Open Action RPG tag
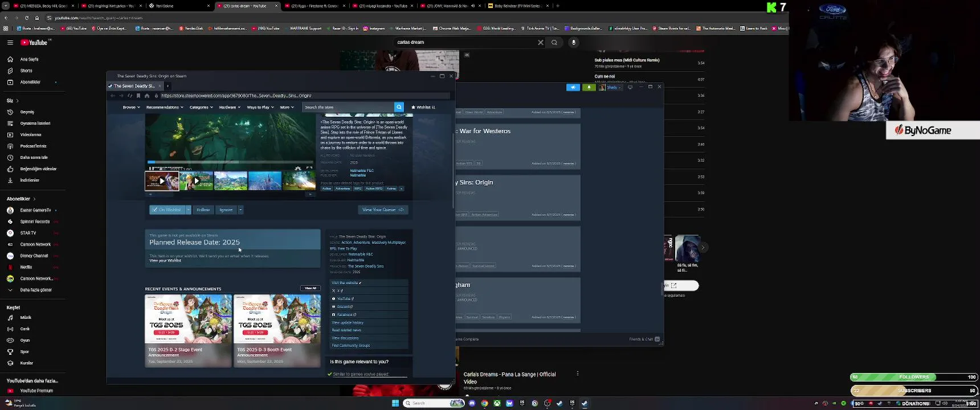 [x=374, y=188]
